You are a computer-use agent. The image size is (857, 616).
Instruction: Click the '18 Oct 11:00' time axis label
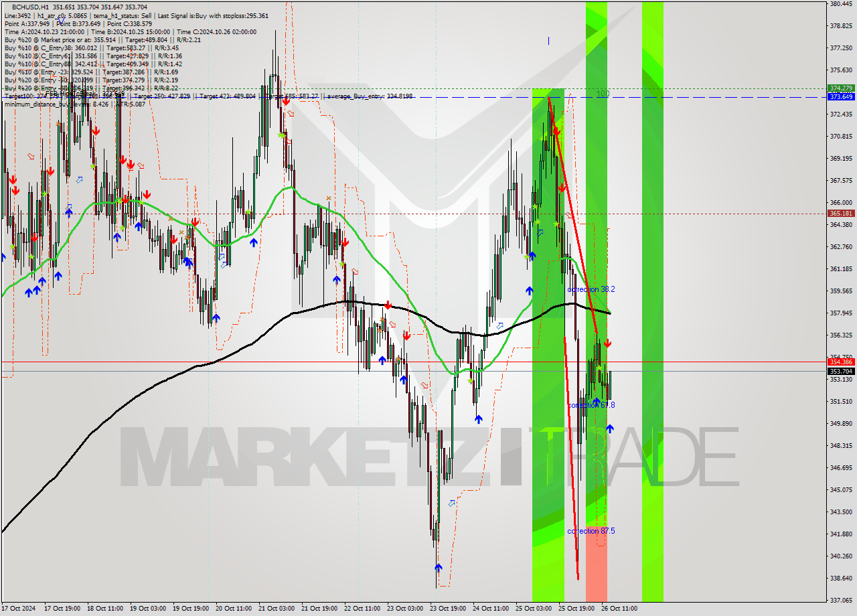click(x=106, y=609)
